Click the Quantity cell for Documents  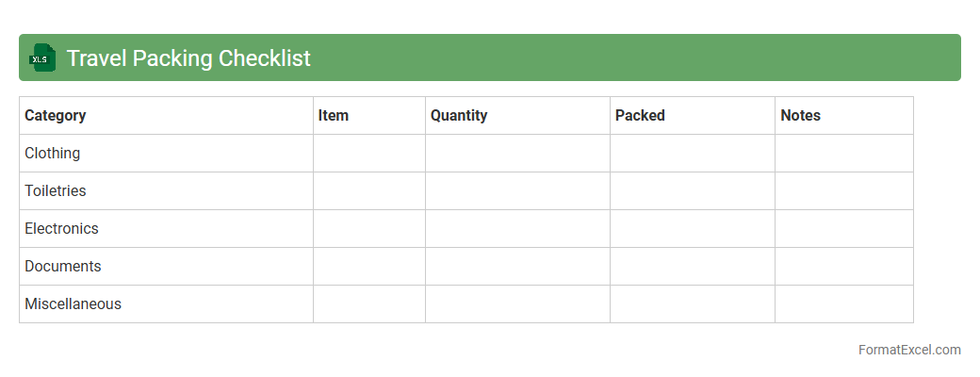pos(517,266)
